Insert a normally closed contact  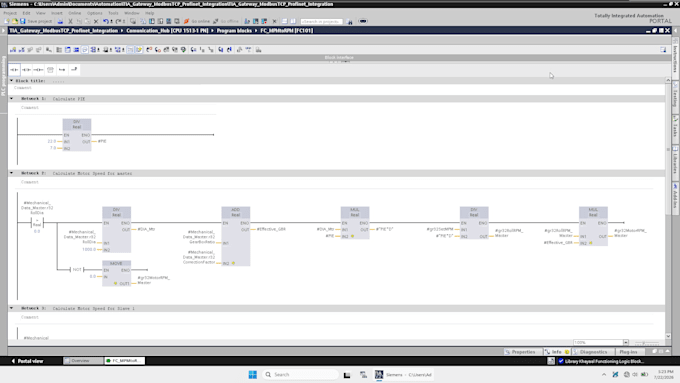(x=26, y=69)
